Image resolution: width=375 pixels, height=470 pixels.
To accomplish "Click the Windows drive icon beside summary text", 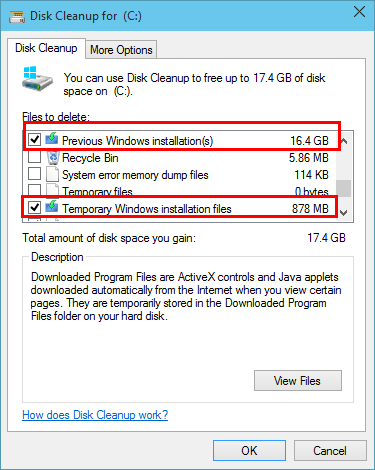I will [37, 78].
